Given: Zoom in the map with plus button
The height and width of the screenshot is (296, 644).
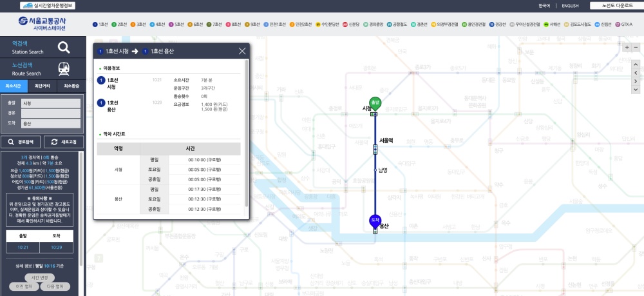Looking at the screenshot, I should pyautogui.click(x=627, y=47).
